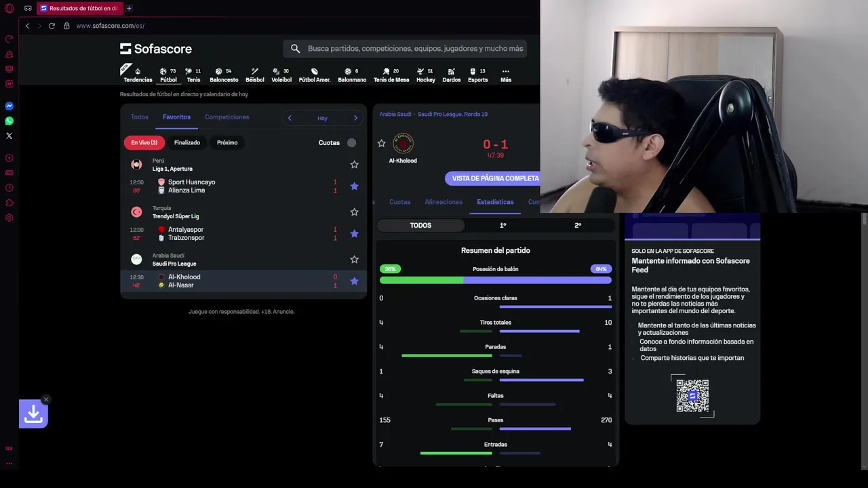Open a new browser tab with plus

pyautogui.click(x=129, y=8)
